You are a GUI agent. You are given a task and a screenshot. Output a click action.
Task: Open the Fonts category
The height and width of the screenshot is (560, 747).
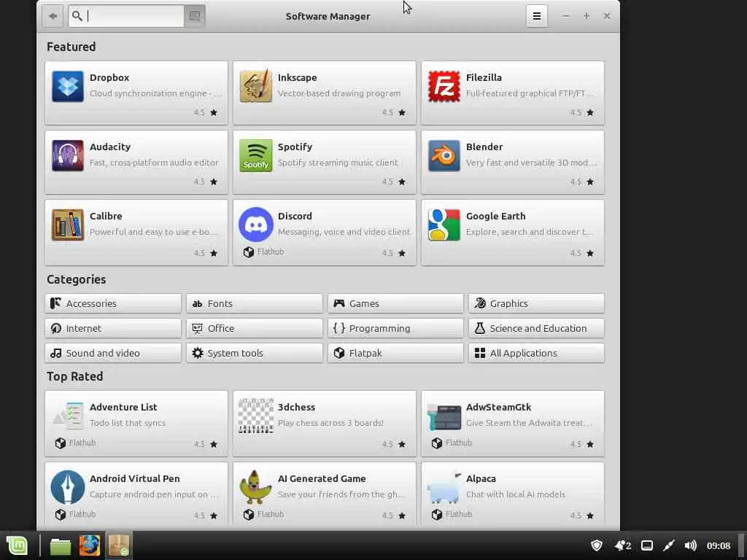[255, 303]
